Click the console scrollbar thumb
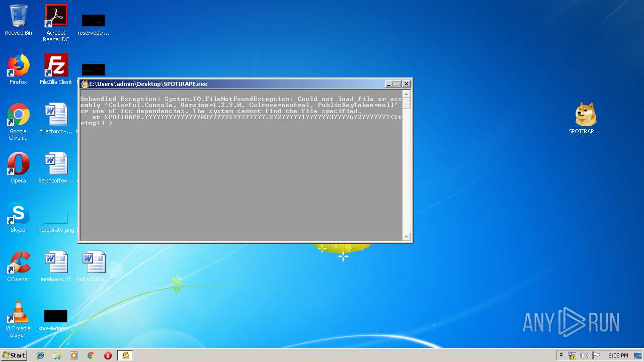This screenshot has height=362, width=644. tap(407, 103)
